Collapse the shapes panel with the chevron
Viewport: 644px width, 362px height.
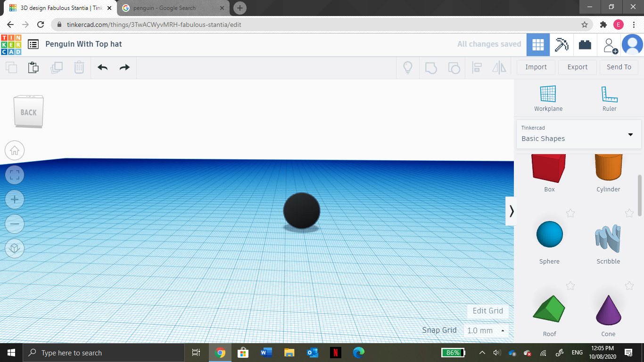pyautogui.click(x=512, y=211)
